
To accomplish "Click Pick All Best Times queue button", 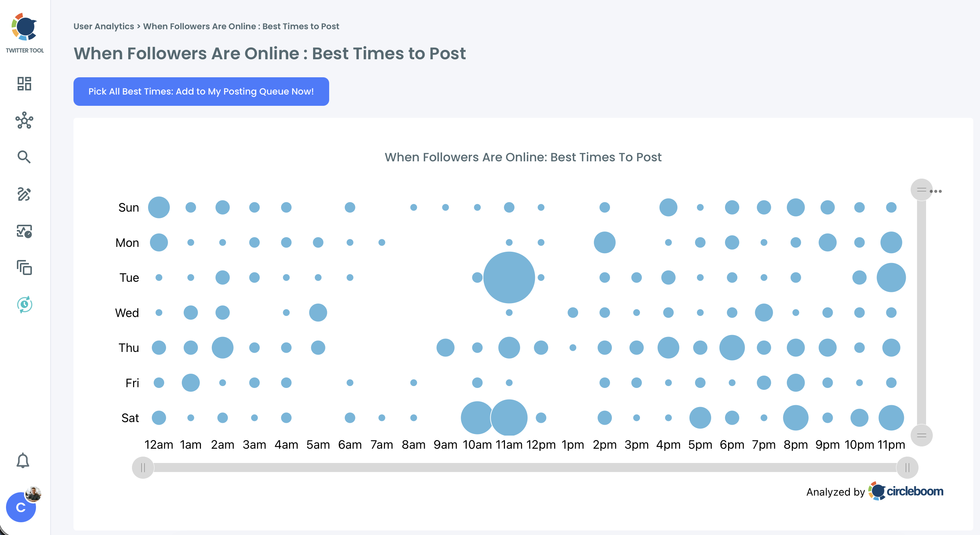I will [x=201, y=92].
